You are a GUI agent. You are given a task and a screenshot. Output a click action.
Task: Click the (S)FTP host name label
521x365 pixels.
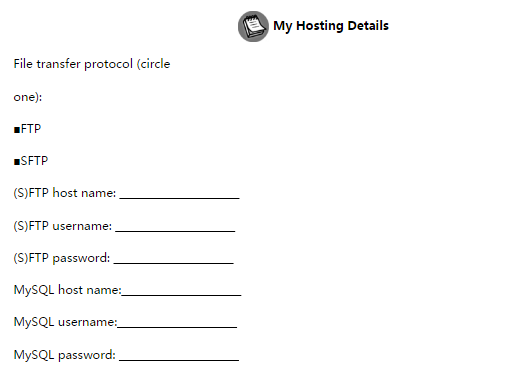[65, 193]
